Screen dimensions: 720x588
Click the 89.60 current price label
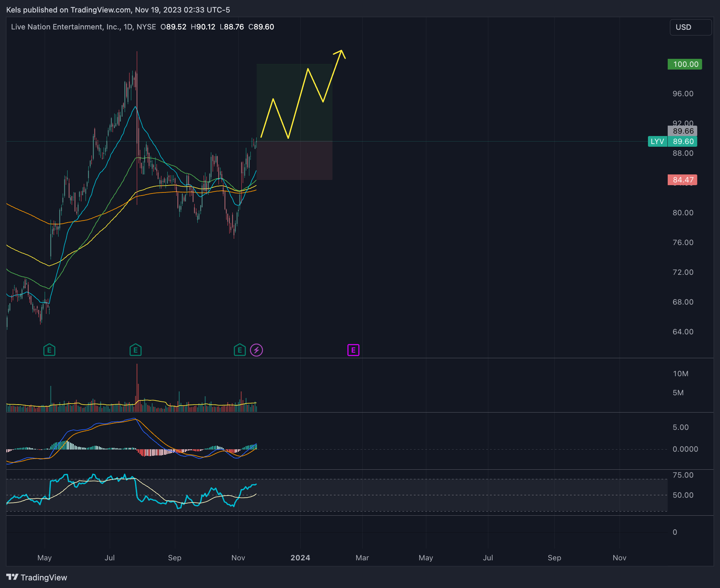[x=682, y=141]
